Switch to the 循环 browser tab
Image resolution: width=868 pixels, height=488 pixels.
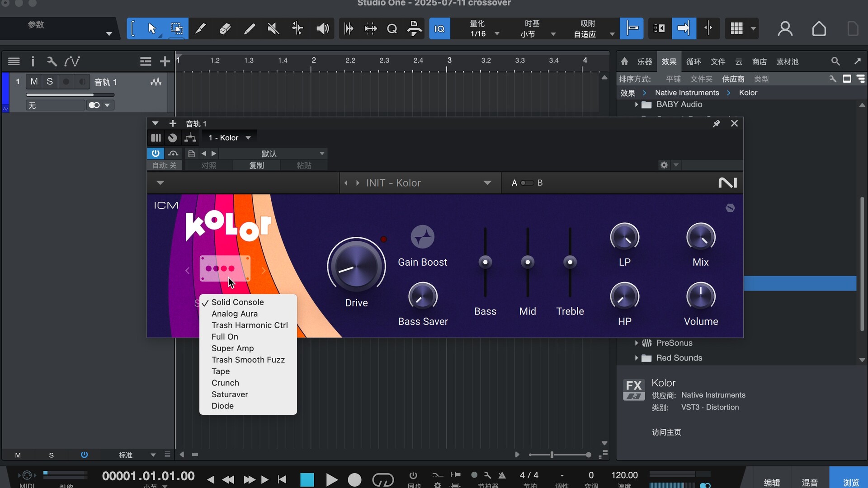(693, 62)
